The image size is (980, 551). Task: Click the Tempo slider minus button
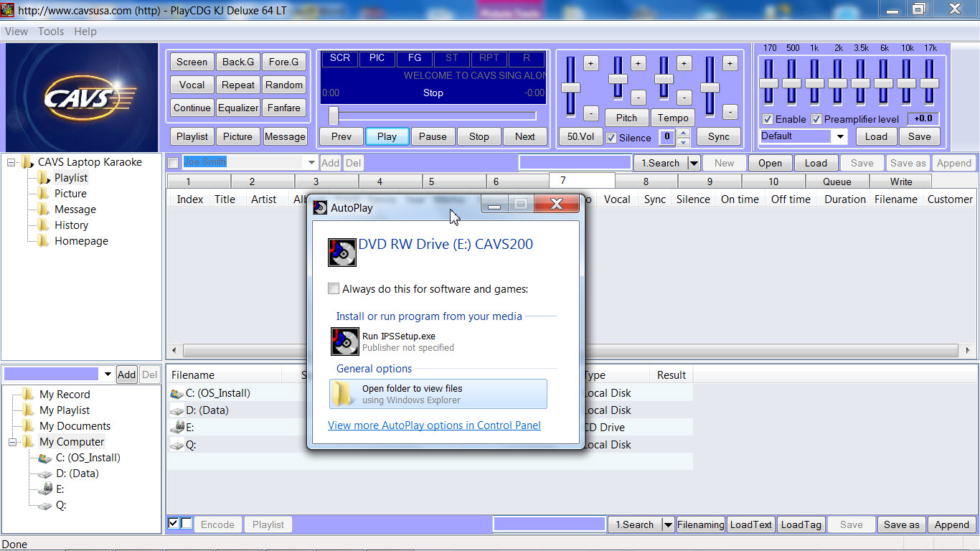[684, 97]
